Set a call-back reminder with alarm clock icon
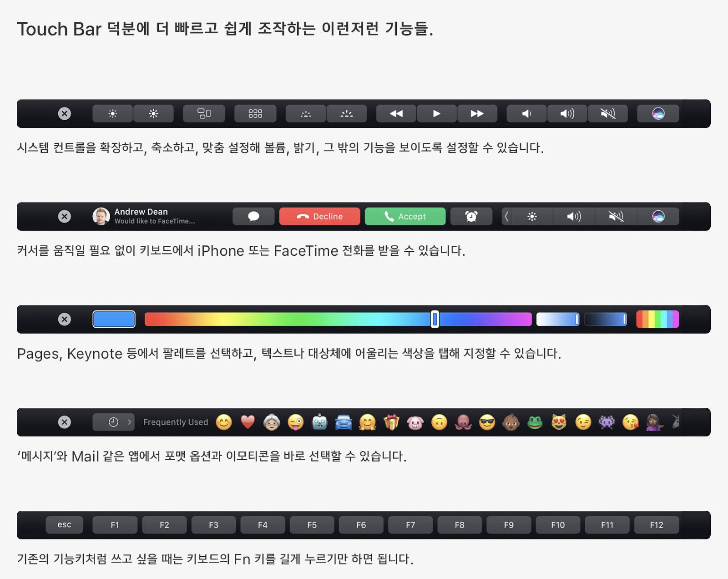 [x=471, y=217]
